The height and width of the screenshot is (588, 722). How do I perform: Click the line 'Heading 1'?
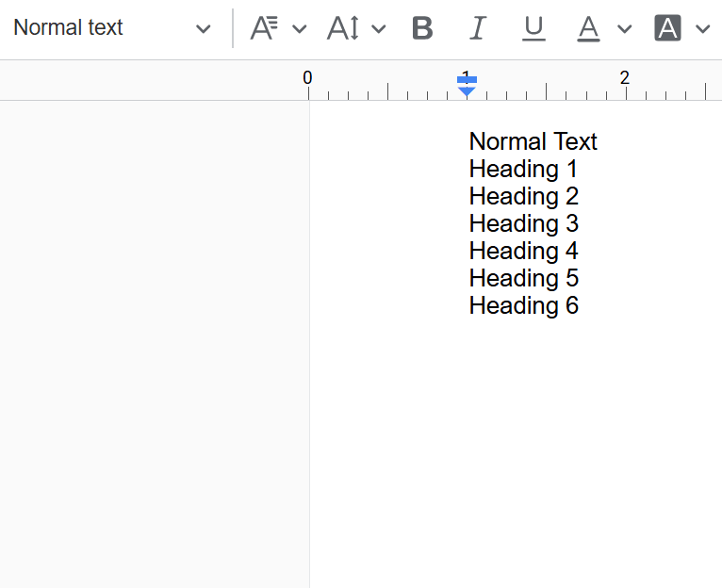tap(523, 169)
